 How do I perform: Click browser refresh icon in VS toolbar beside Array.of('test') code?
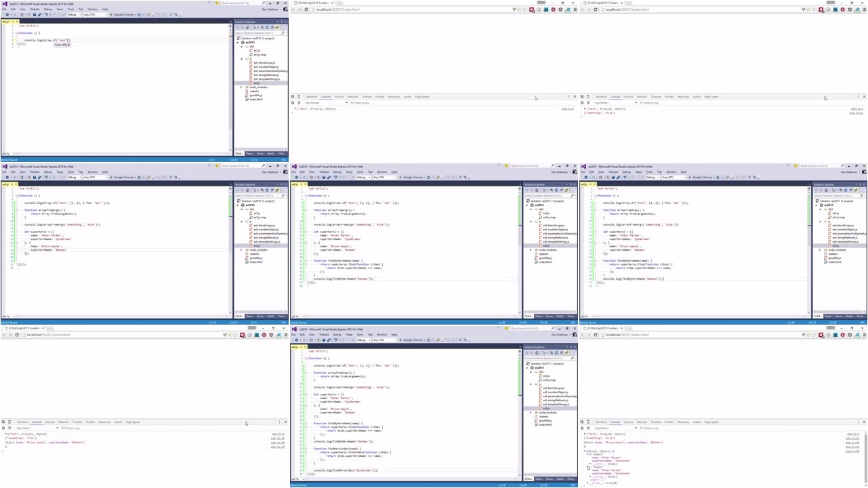[139, 14]
